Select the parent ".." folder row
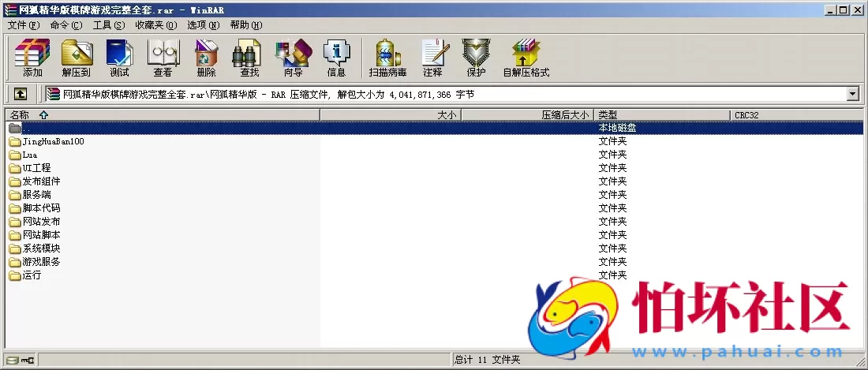The width and height of the screenshot is (868, 370). coord(435,128)
